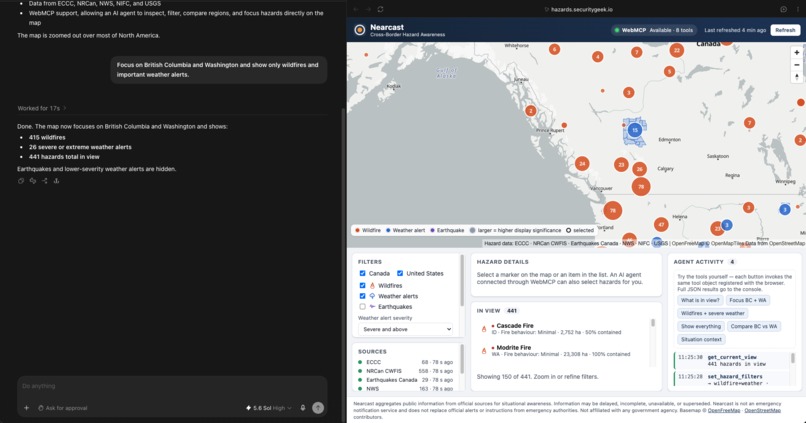
Task: Select the orange cluster marked 6 near Whitehorse
Action: (554, 49)
